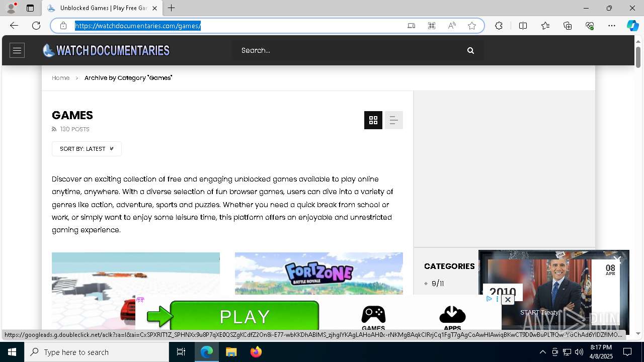Click in the Search... field
644x362 pixels.
pos(350,50)
